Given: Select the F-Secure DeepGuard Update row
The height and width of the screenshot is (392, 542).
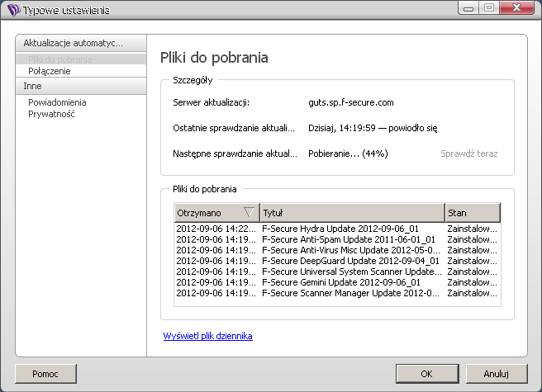Looking at the screenshot, I should 337,261.
